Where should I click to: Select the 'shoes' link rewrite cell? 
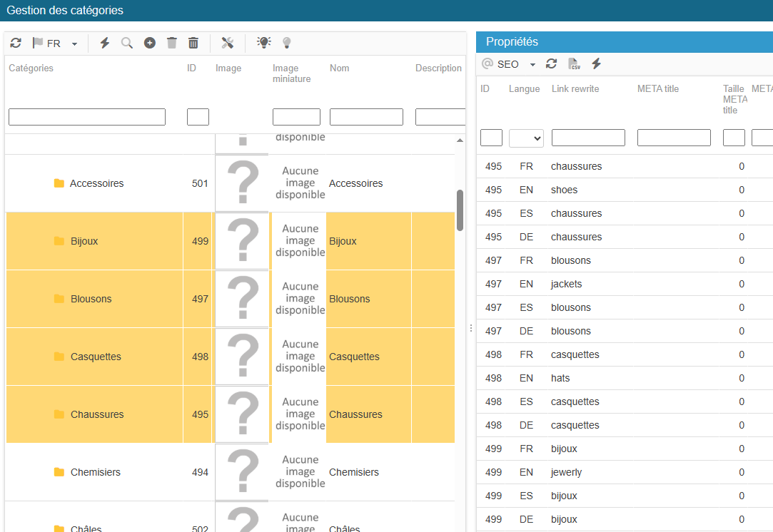[x=564, y=190]
